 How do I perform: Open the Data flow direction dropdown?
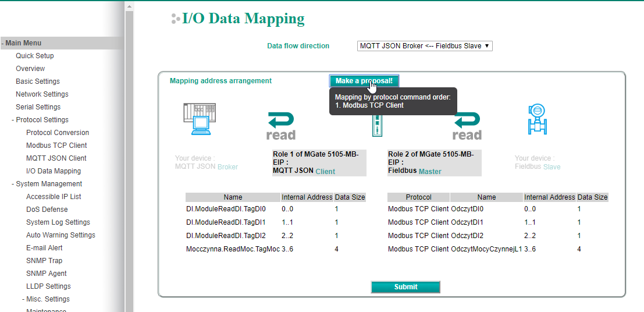tap(425, 46)
